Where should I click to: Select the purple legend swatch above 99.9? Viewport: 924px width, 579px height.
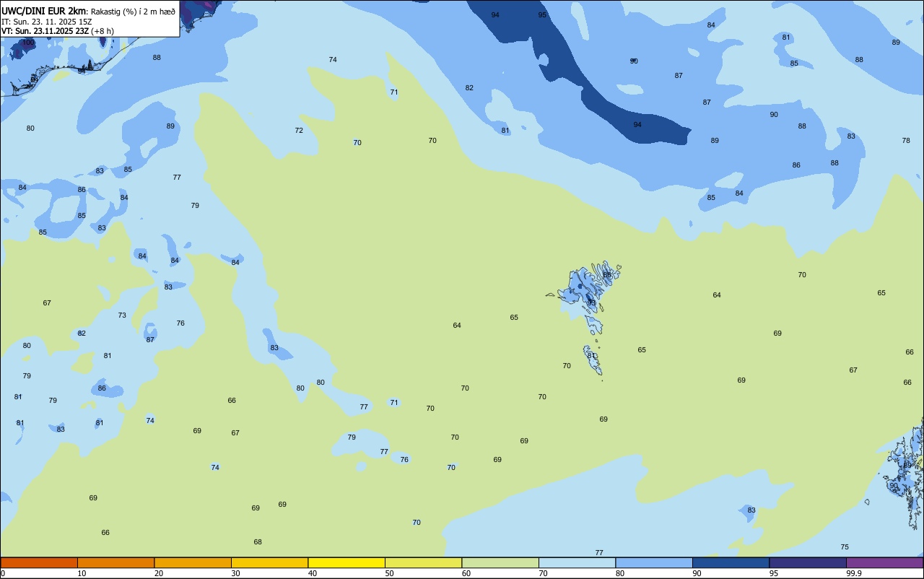tap(884, 562)
